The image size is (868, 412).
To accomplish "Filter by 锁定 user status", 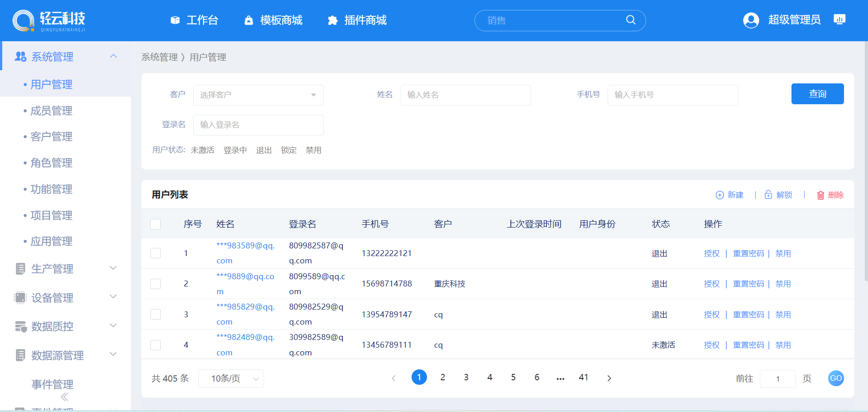I will pos(289,150).
